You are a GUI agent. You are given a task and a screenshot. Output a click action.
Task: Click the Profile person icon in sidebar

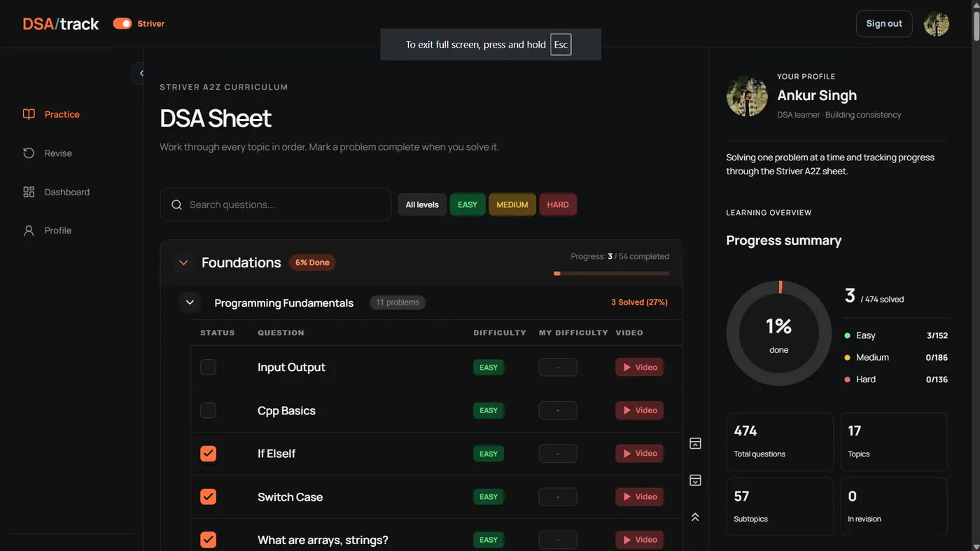(29, 230)
